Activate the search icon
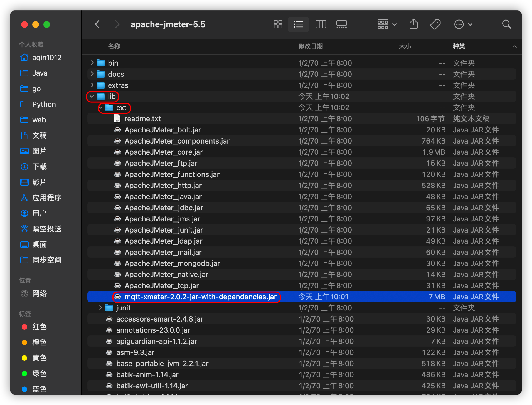The image size is (532, 405). (506, 24)
